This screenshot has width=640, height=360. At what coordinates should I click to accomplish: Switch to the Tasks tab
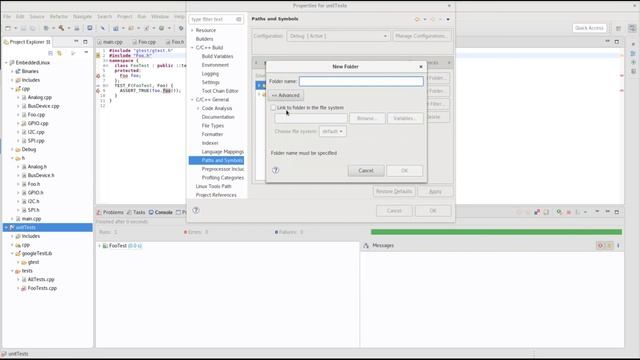coord(136,212)
